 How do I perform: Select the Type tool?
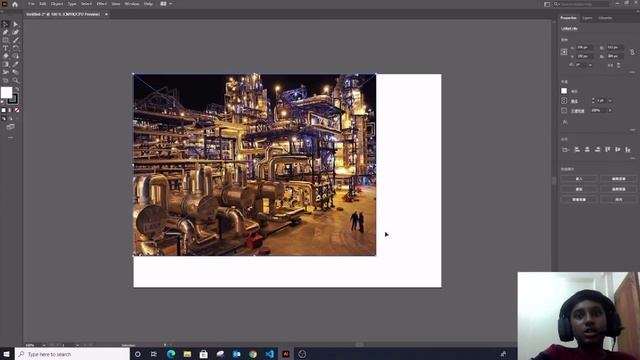[5, 48]
